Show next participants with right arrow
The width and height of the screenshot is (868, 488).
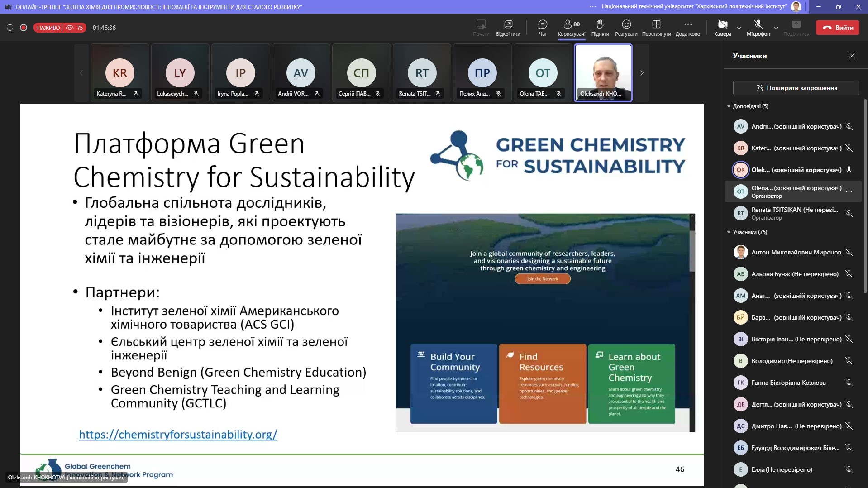pyautogui.click(x=641, y=73)
